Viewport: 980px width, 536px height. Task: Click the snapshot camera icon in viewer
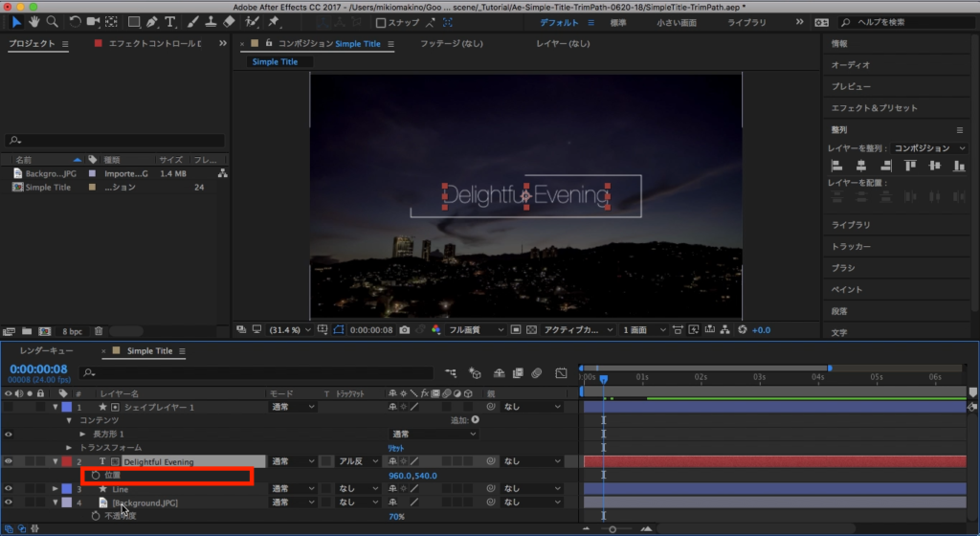click(405, 329)
